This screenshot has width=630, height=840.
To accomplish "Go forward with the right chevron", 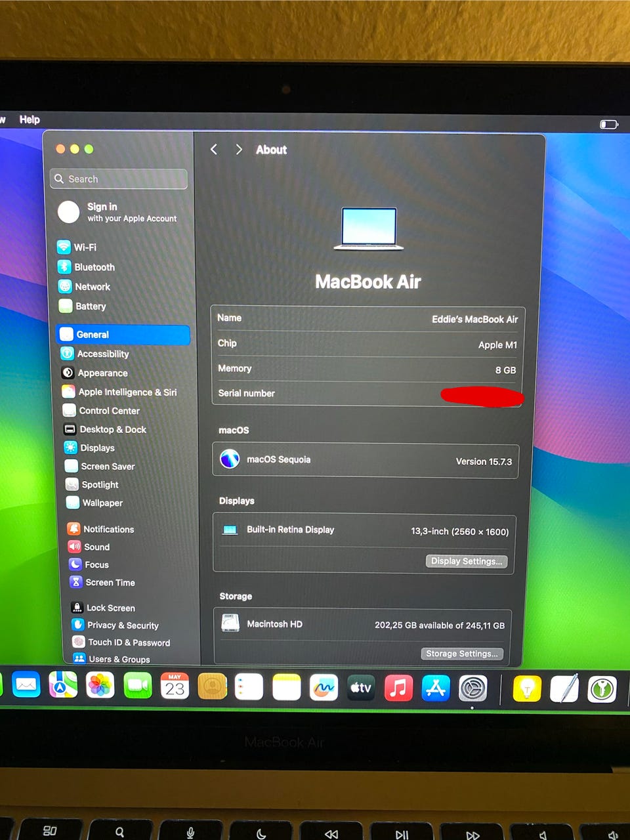I will (239, 150).
